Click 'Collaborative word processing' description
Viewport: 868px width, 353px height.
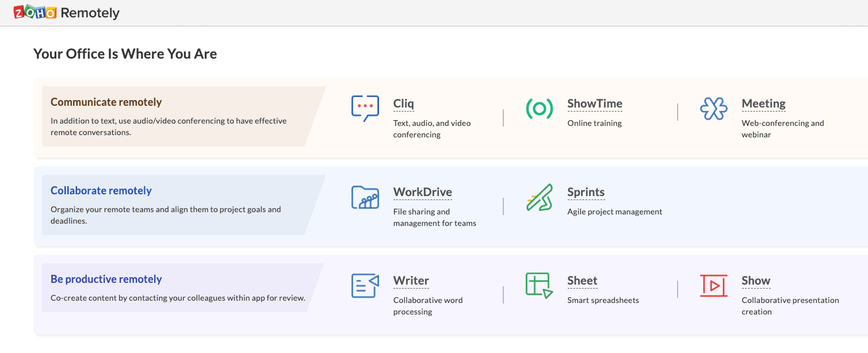428,306
